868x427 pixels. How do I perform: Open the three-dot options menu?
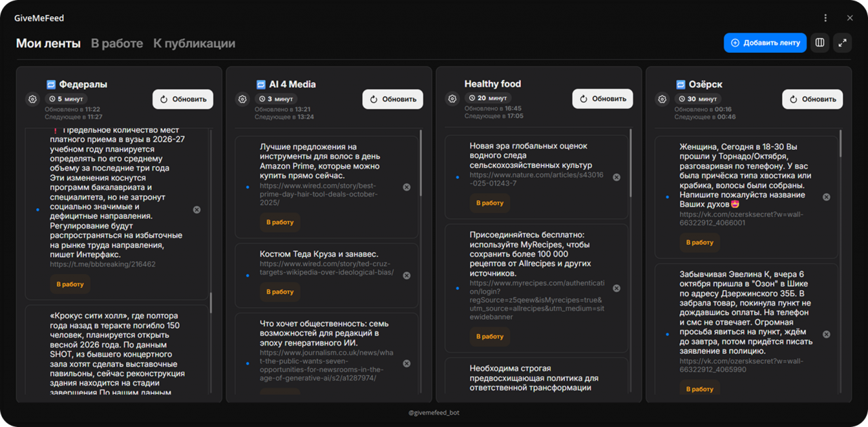click(825, 18)
